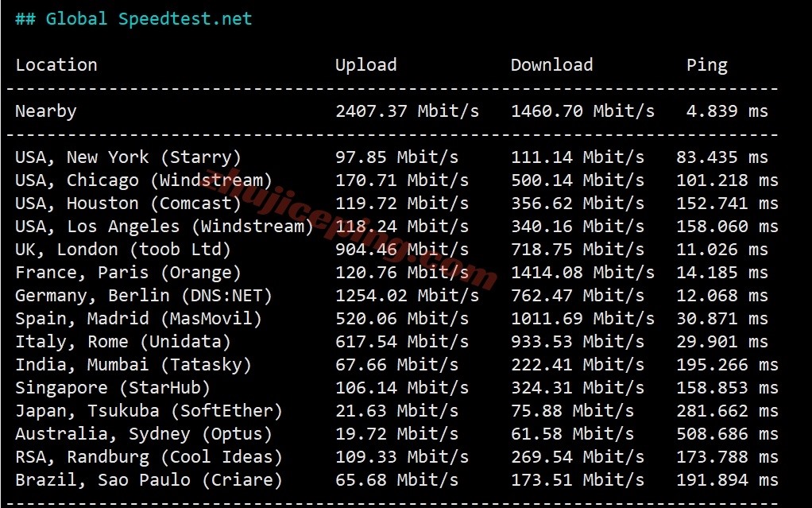Click the Upload column header
The image size is (812, 508).
[365, 65]
